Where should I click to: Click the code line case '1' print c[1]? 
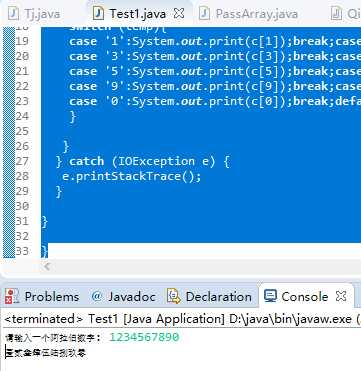click(x=215, y=41)
